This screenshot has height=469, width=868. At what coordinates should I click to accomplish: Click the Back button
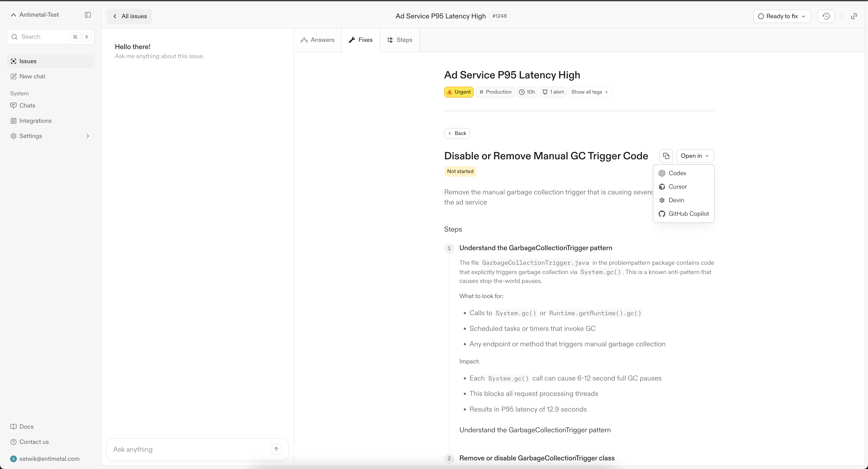pyautogui.click(x=457, y=133)
